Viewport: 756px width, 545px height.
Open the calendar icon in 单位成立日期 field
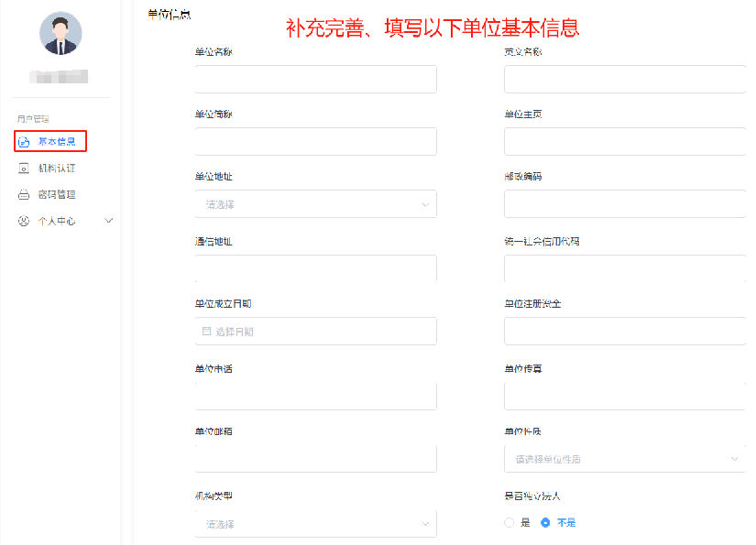tap(207, 331)
